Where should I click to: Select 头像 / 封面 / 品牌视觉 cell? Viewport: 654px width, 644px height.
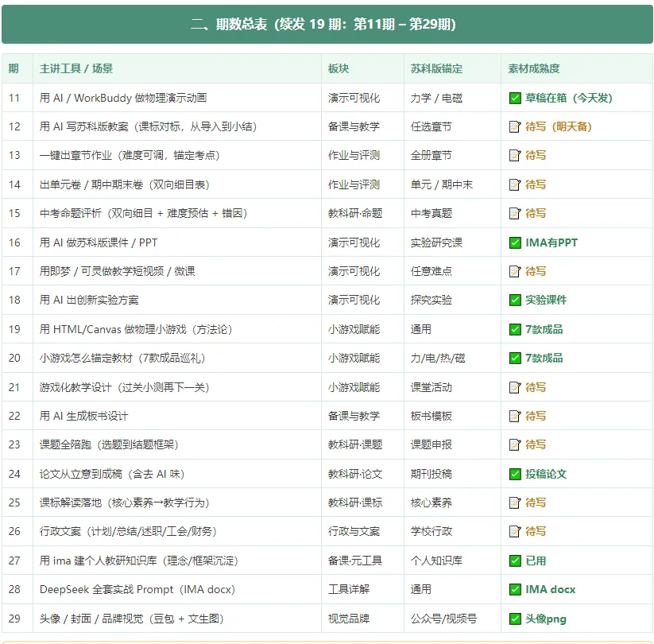(177, 619)
